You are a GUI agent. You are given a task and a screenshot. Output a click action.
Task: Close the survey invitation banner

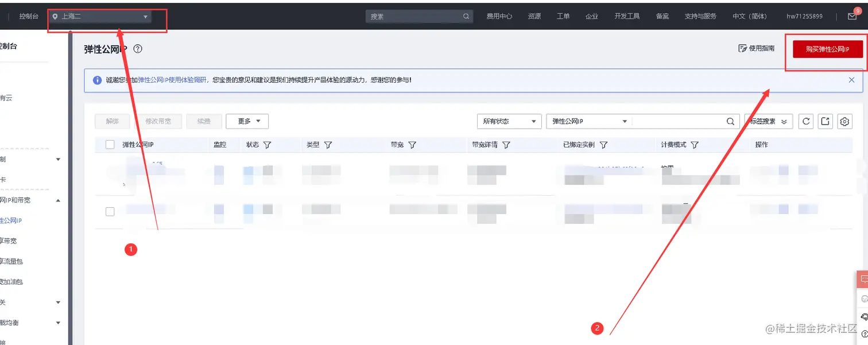(x=851, y=80)
